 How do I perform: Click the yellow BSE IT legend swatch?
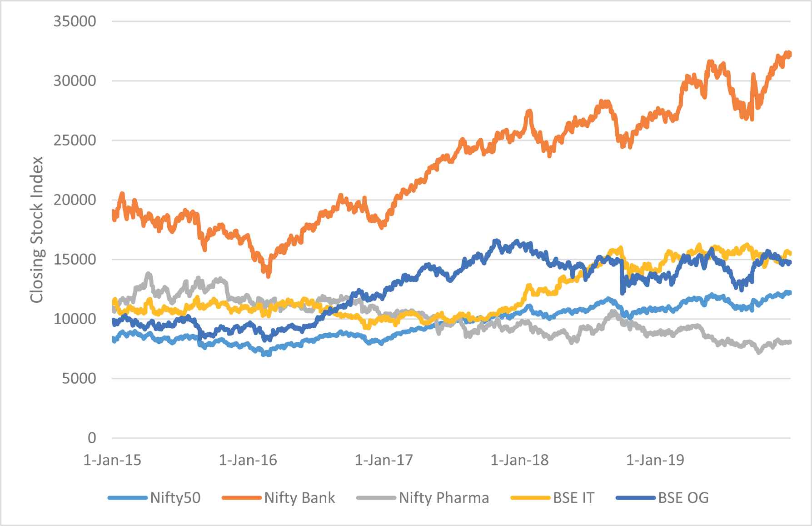coord(530,498)
